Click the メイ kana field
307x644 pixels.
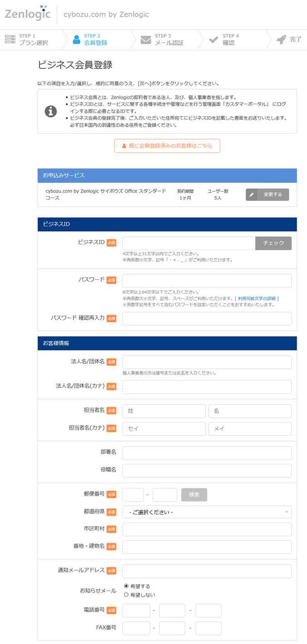click(250, 429)
